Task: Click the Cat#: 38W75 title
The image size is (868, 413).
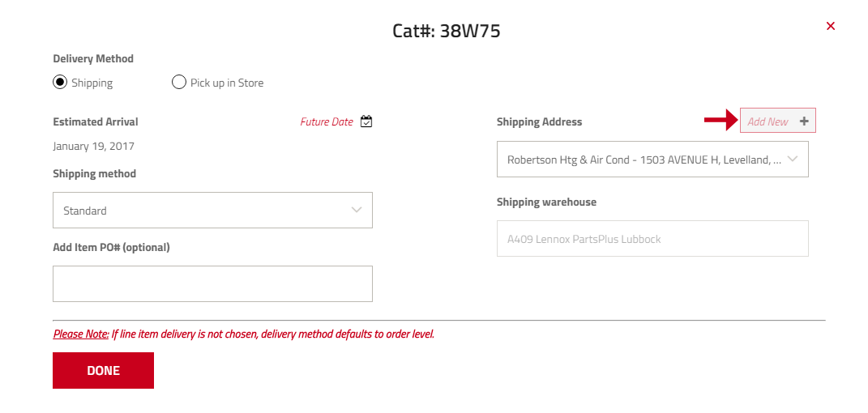Action: coord(446,32)
